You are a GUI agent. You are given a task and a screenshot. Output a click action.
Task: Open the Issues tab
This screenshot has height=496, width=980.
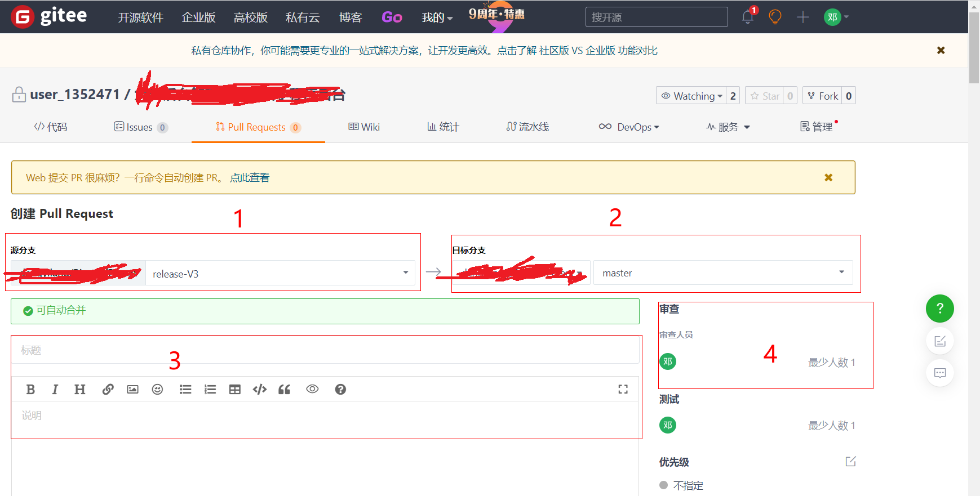click(x=140, y=127)
